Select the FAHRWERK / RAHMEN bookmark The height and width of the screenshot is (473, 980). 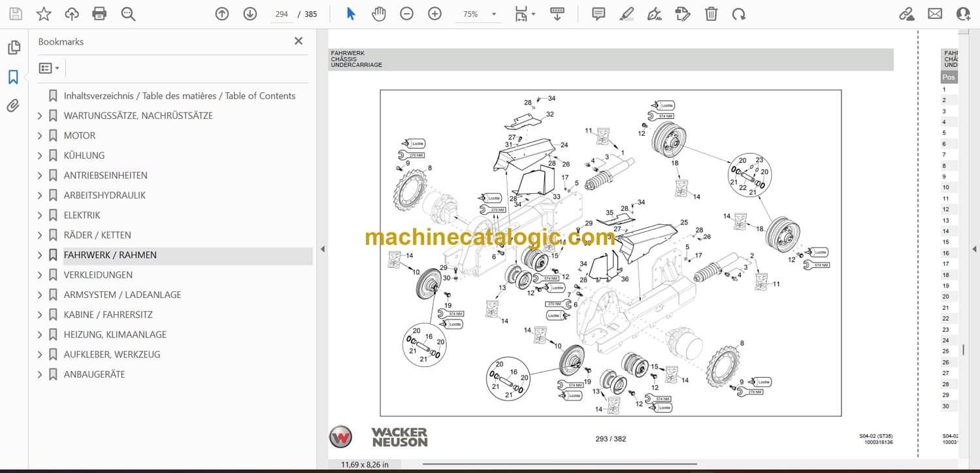(x=110, y=255)
